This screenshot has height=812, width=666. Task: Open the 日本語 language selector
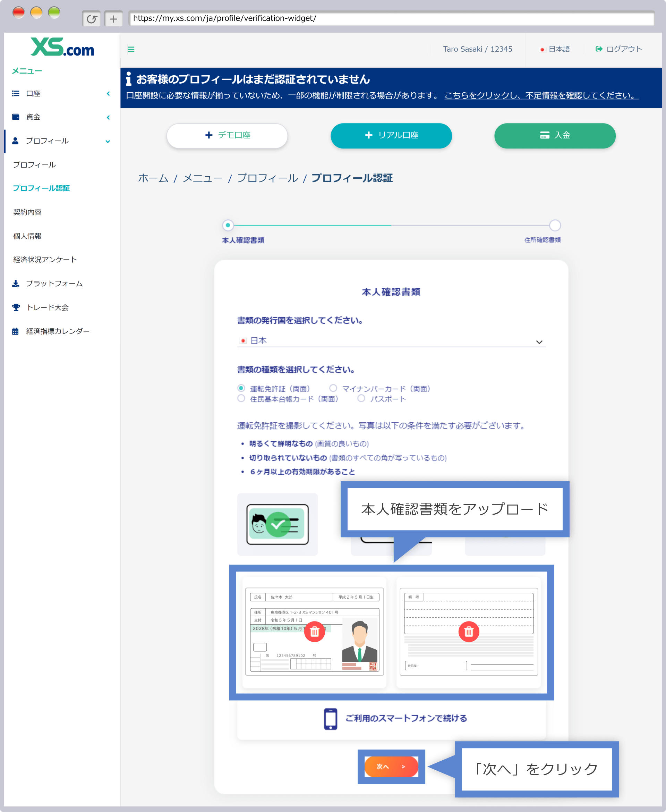point(555,49)
